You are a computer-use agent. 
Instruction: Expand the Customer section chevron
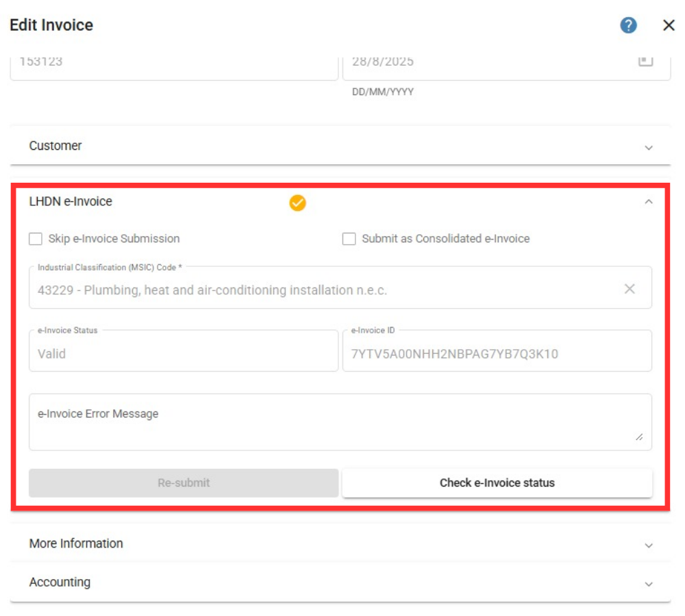click(x=649, y=147)
